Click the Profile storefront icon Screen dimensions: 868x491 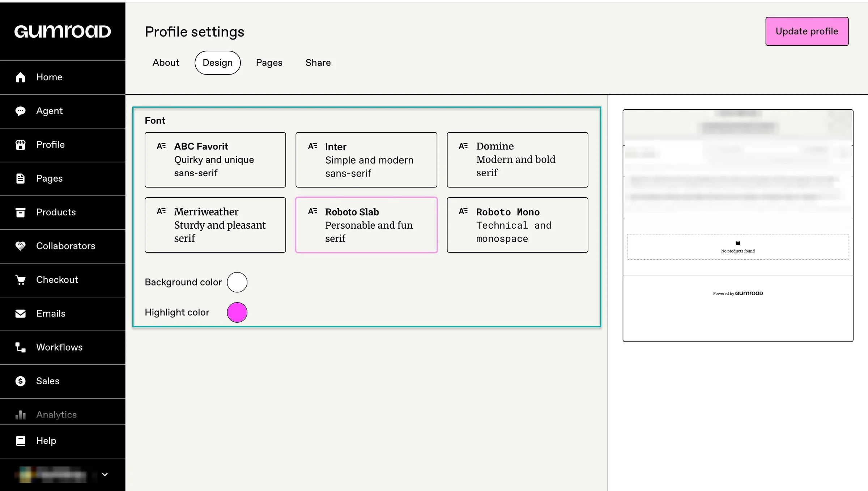coord(21,145)
